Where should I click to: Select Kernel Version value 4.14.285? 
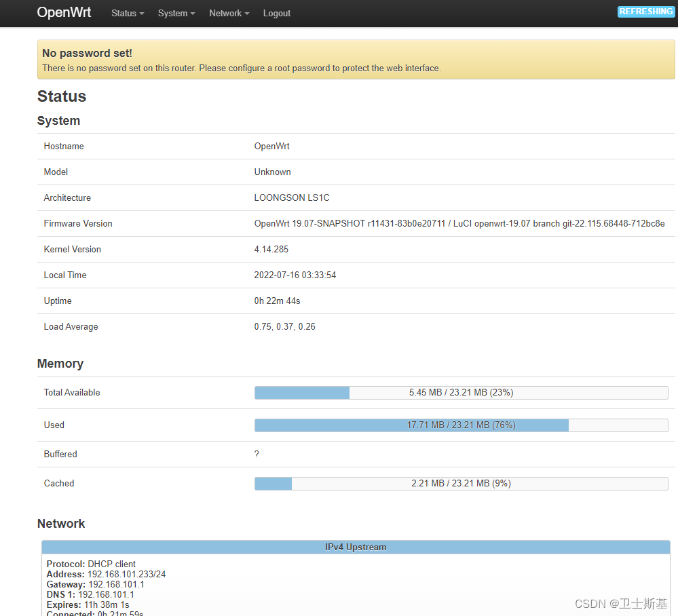tap(271, 250)
